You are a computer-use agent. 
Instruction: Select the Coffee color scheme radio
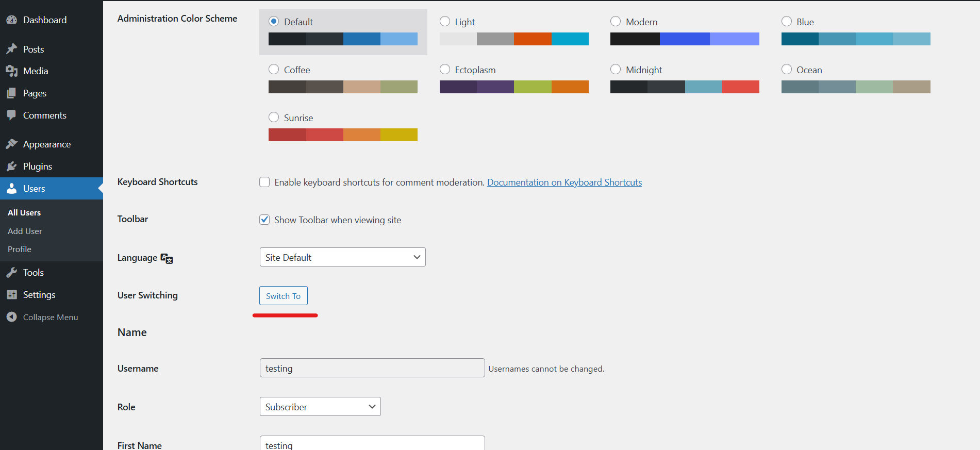(x=274, y=70)
